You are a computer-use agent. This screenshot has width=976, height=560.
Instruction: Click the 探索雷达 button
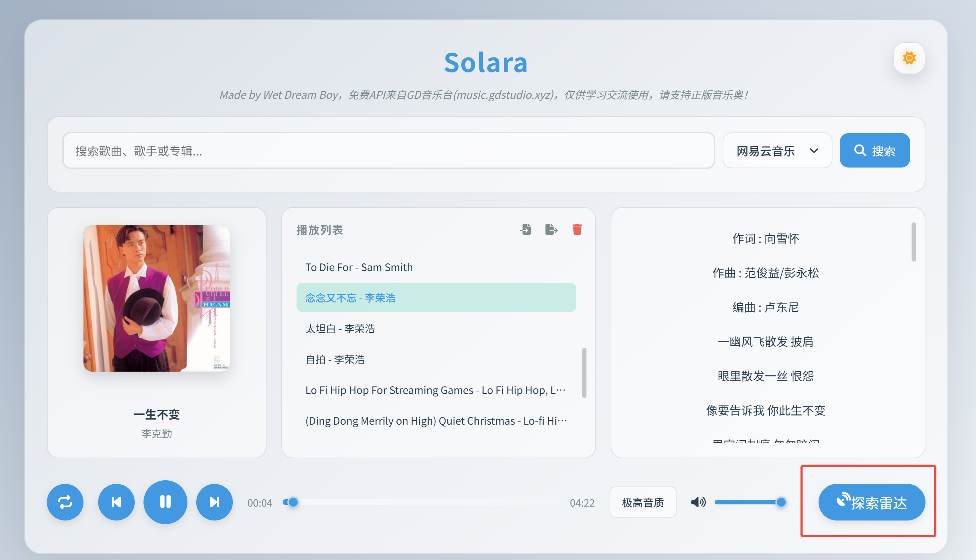point(871,502)
